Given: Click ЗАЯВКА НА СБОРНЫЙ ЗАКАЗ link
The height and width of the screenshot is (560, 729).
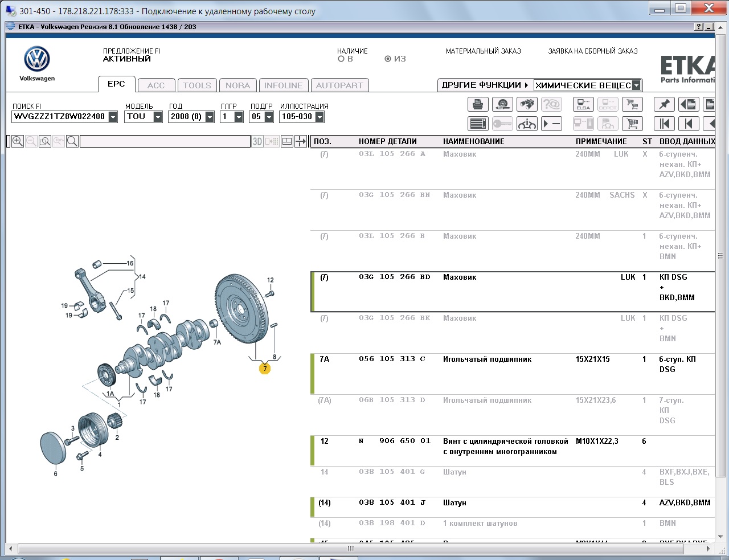Looking at the screenshot, I should [x=593, y=51].
